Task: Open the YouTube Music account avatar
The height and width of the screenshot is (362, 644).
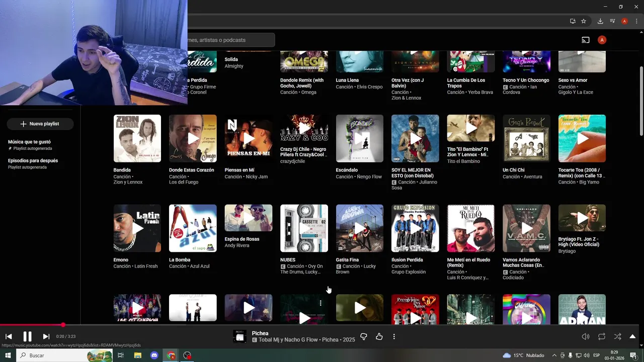Action: pyautogui.click(x=602, y=40)
